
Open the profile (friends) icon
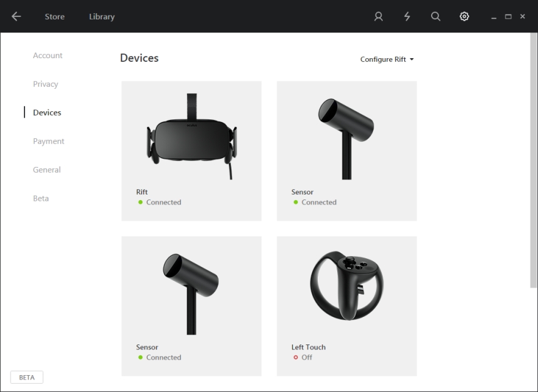(x=378, y=16)
